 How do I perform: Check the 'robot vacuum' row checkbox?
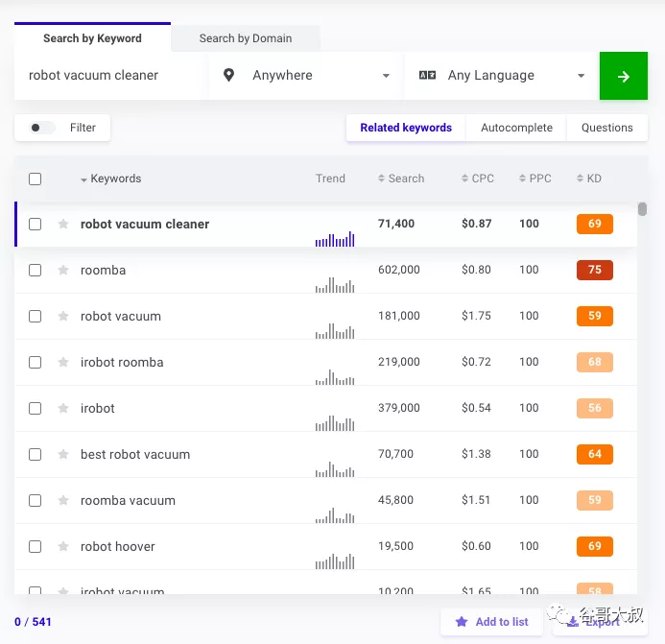(x=35, y=316)
